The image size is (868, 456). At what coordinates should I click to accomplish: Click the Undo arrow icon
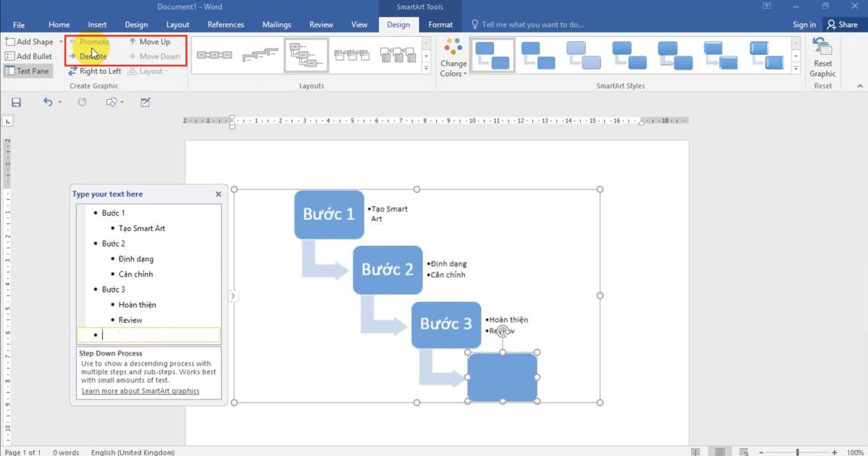(48, 103)
